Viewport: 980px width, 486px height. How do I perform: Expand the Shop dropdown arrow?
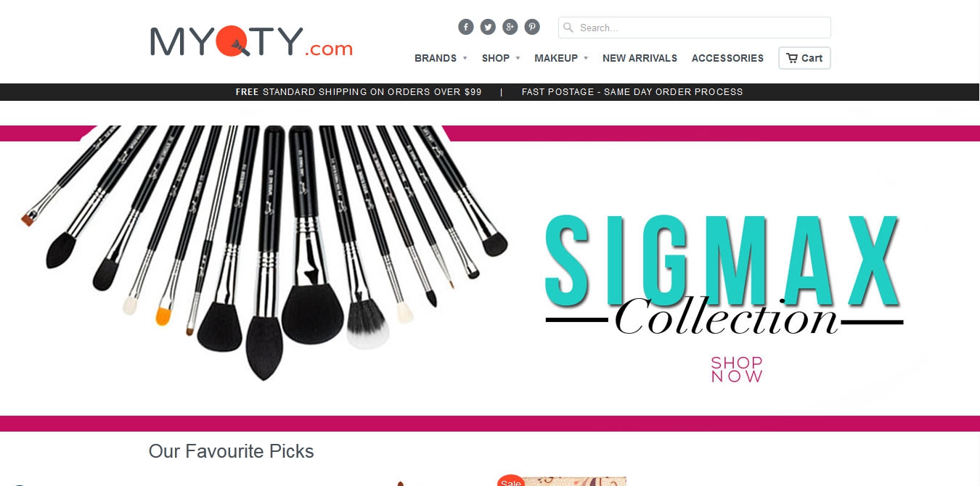518,59
